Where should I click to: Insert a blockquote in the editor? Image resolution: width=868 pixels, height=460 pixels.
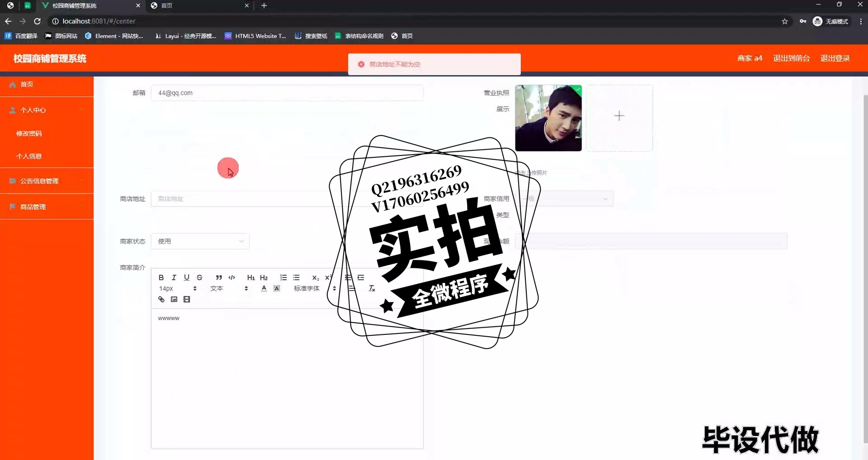(x=219, y=277)
